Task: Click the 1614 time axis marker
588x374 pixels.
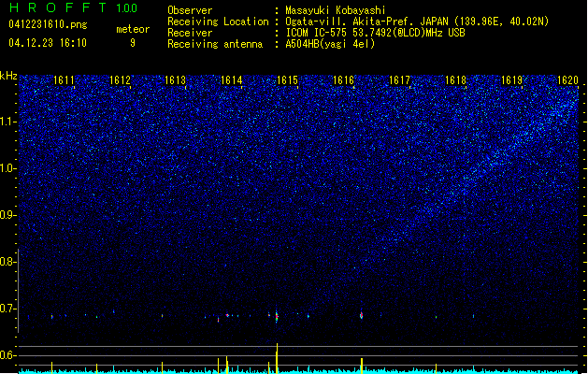Action: [232, 80]
